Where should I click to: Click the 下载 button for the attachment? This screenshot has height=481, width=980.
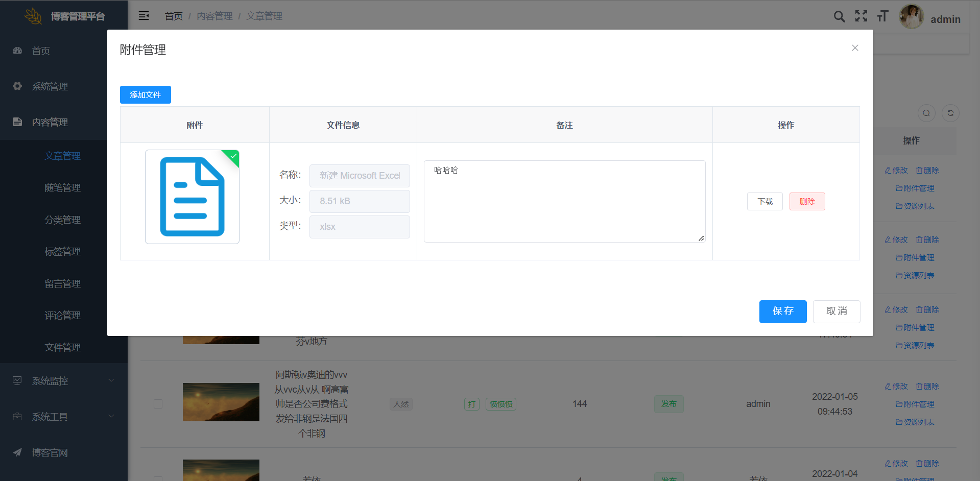(764, 202)
